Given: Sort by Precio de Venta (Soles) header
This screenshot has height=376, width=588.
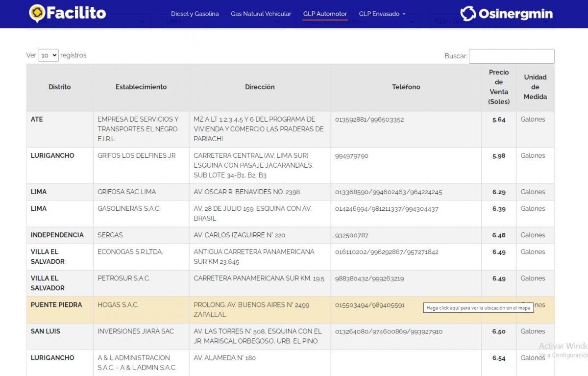Looking at the screenshot, I should tap(499, 87).
